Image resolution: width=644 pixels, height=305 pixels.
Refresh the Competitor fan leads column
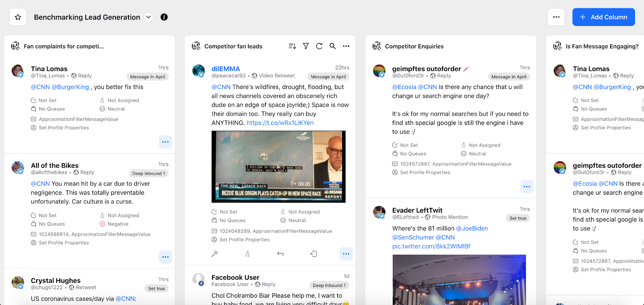319,46
